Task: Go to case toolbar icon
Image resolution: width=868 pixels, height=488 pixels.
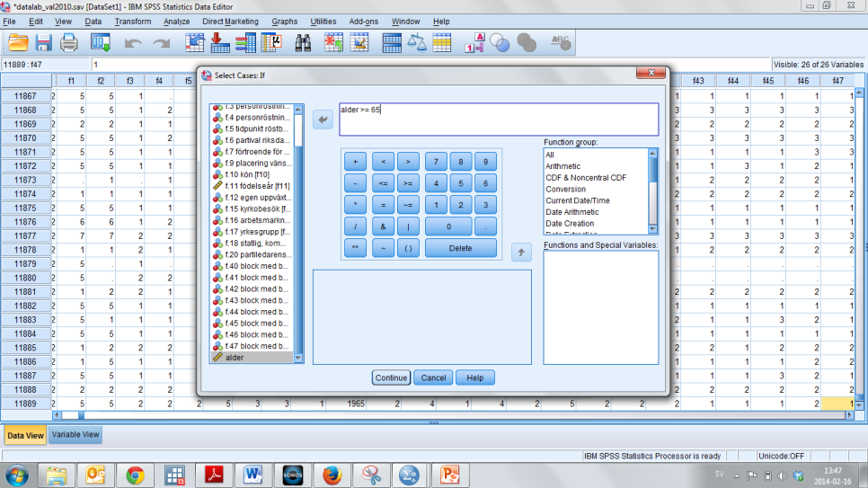Action: 194,42
